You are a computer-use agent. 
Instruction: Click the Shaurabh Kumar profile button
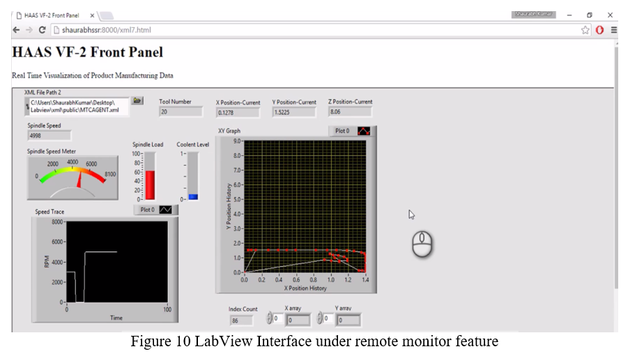pyautogui.click(x=533, y=14)
